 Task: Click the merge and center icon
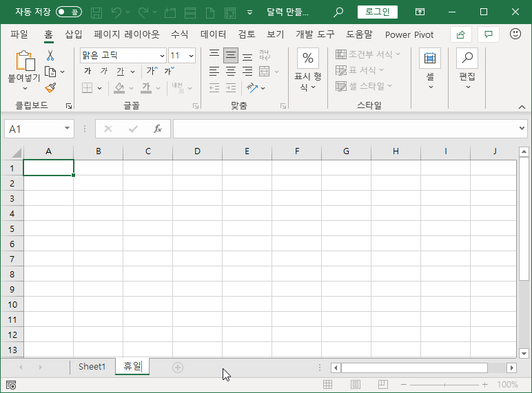tap(265, 71)
